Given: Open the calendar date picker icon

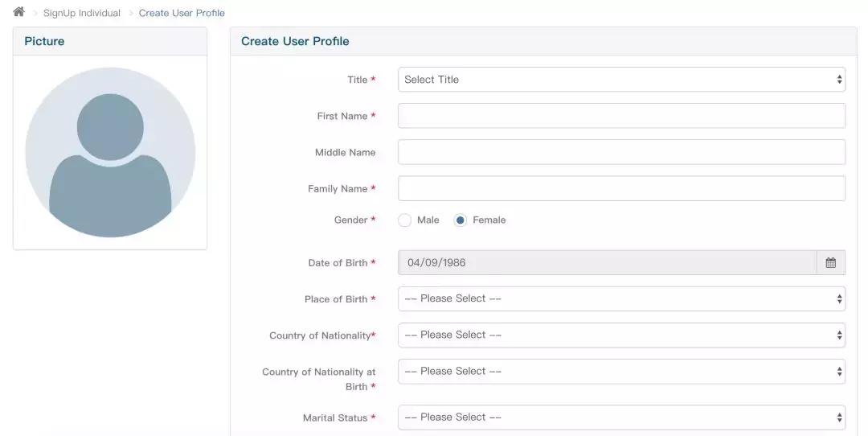Looking at the screenshot, I should pos(830,263).
